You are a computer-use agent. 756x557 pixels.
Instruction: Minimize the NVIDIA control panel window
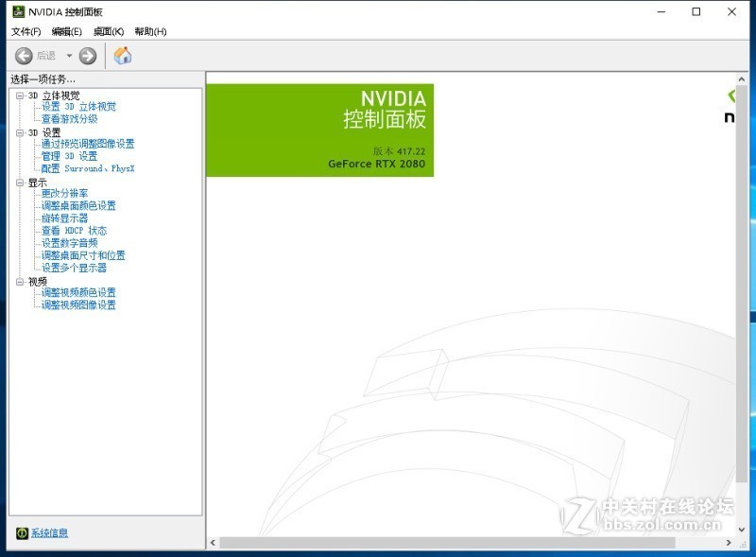(661, 11)
